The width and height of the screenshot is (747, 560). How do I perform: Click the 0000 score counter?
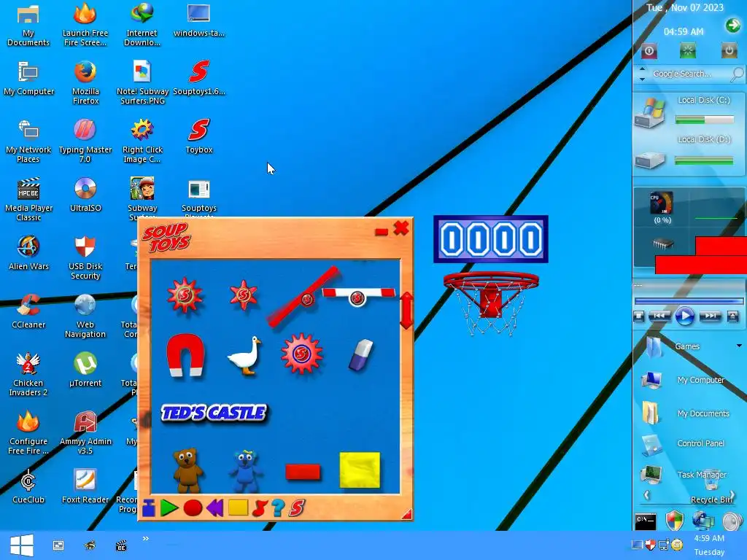pos(491,239)
